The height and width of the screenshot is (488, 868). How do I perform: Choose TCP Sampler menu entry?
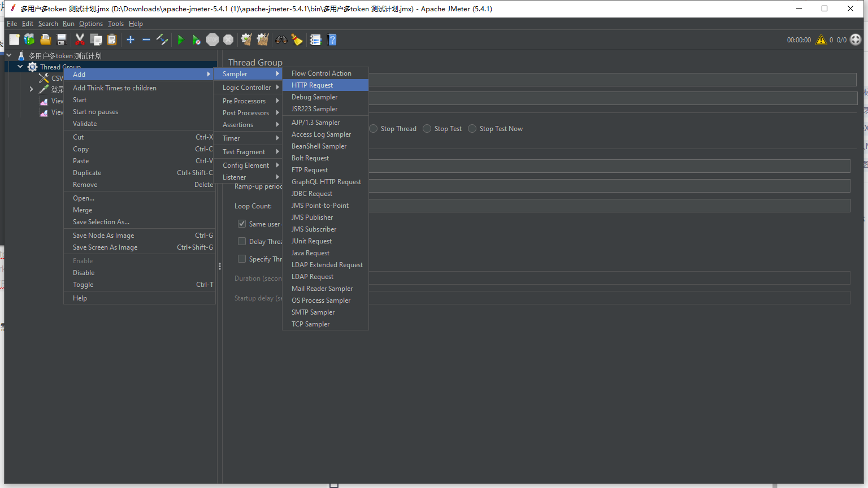coord(325,324)
